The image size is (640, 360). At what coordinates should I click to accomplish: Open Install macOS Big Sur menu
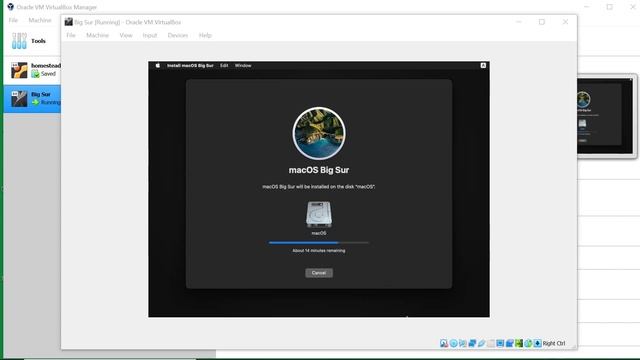[x=190, y=65]
